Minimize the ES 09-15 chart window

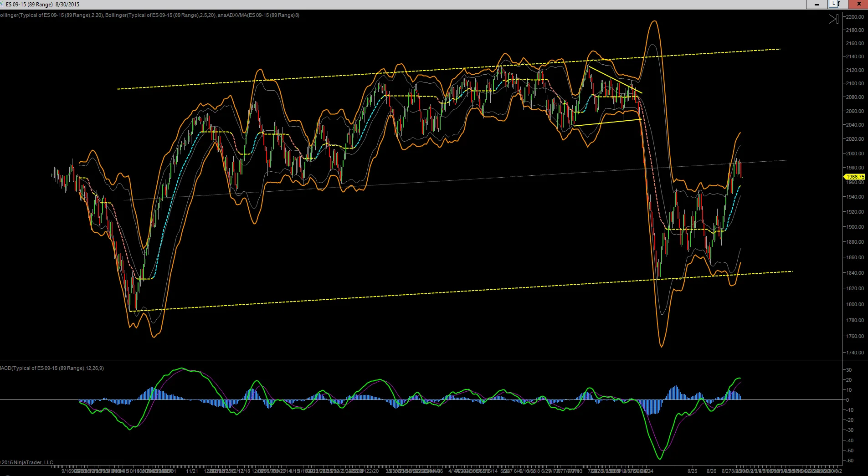817,4
